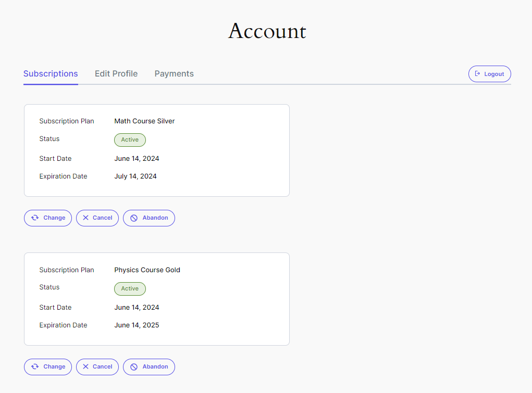Click the July 14, 2024 expiration date
Image resolution: width=532 pixels, height=393 pixels.
point(135,176)
